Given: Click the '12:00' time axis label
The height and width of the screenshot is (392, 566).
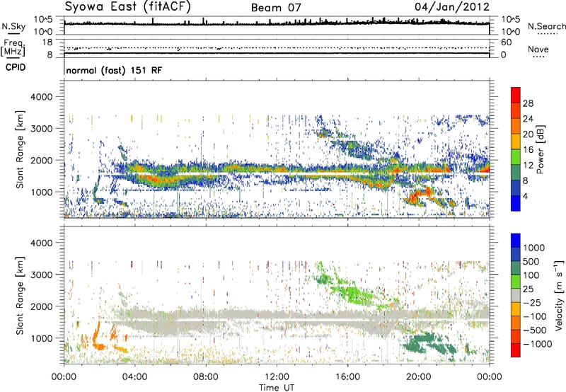Looking at the screenshot, I should pos(277,377).
